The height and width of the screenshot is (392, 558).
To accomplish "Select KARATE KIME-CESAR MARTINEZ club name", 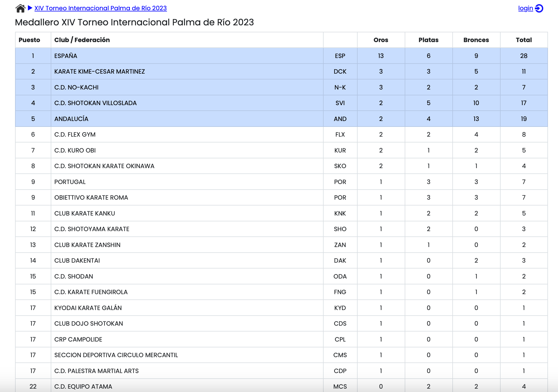I will [x=100, y=71].
